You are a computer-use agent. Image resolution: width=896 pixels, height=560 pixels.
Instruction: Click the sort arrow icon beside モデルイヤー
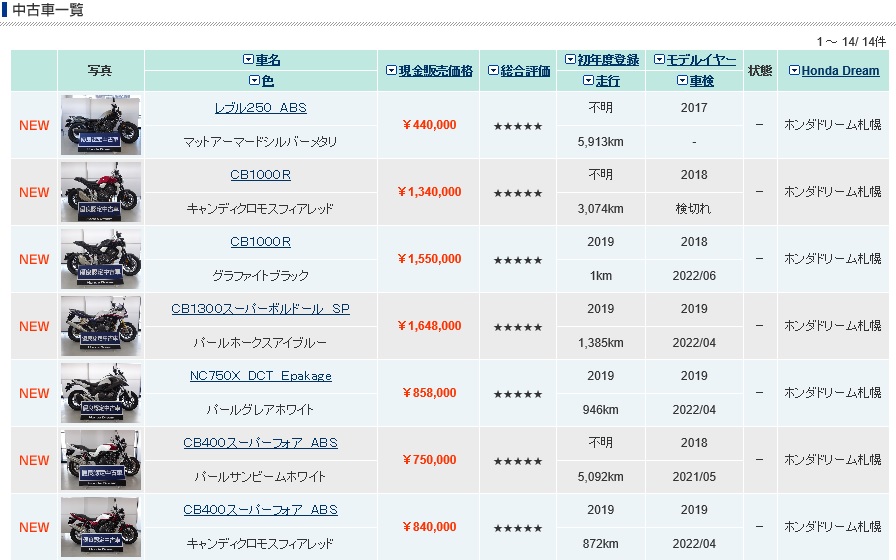coord(659,59)
